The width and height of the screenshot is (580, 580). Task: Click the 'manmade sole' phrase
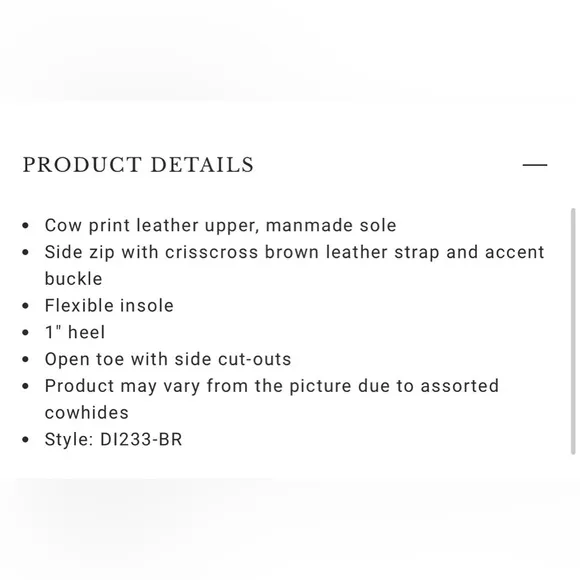click(x=331, y=225)
